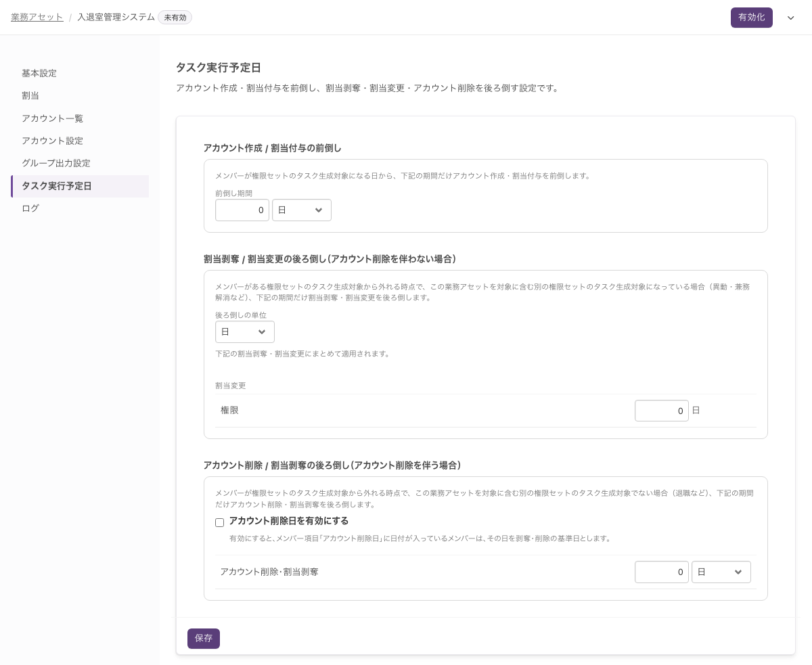Click the 有効化 button
Viewport: 812px width, 665px height.
tap(752, 18)
